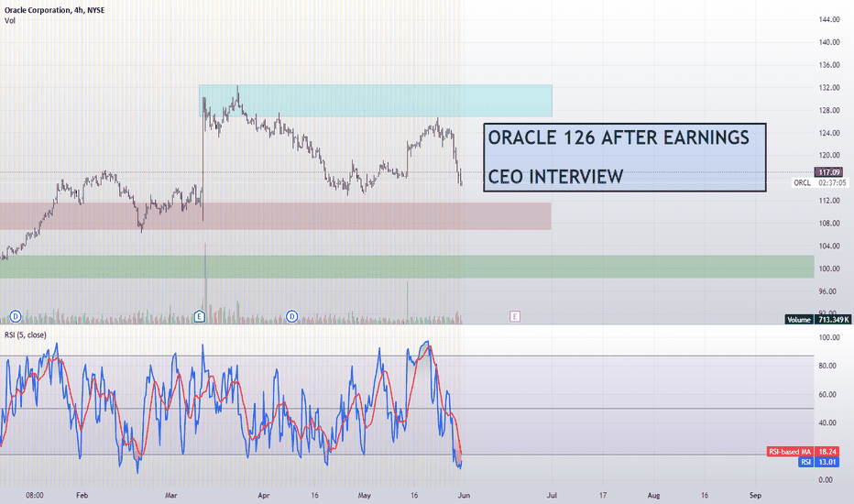Viewport: 854px width, 504px height.
Task: Click the 'RSI (5, close)' indicator legend
Action: pos(26,334)
